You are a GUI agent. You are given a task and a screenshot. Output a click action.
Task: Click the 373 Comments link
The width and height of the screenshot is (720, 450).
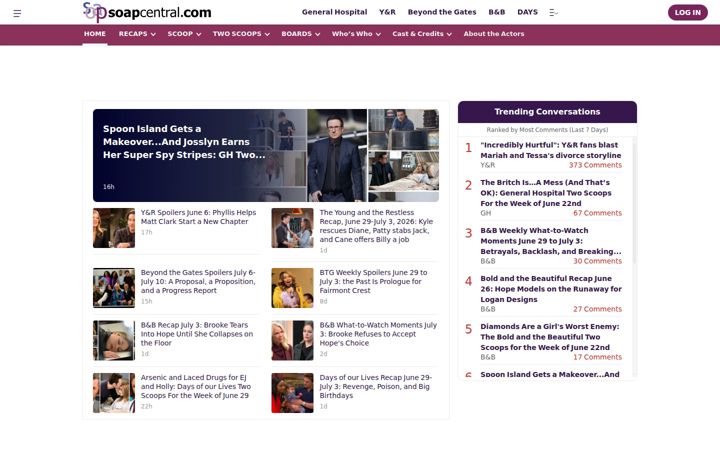point(595,165)
